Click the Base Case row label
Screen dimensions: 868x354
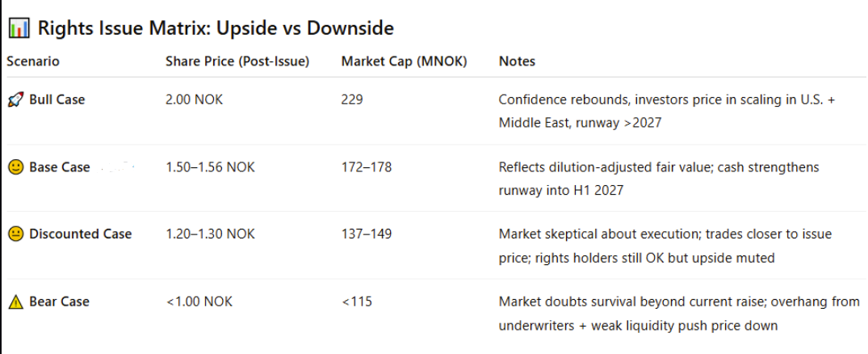[59, 167]
